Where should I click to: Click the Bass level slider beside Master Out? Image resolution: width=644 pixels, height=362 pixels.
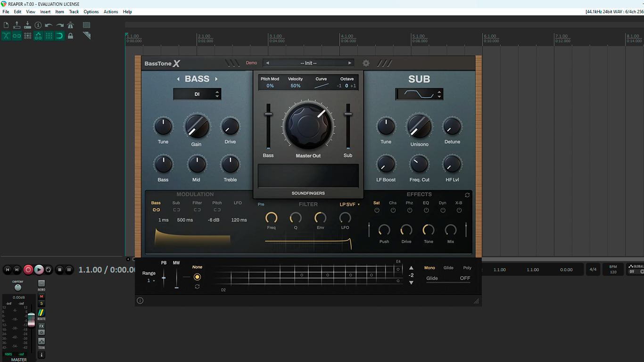click(x=268, y=126)
